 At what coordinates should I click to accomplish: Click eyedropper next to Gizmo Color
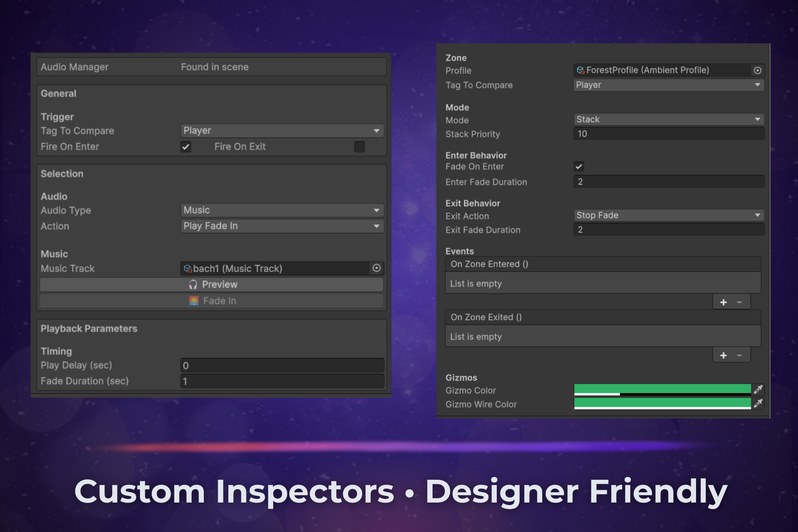758,389
